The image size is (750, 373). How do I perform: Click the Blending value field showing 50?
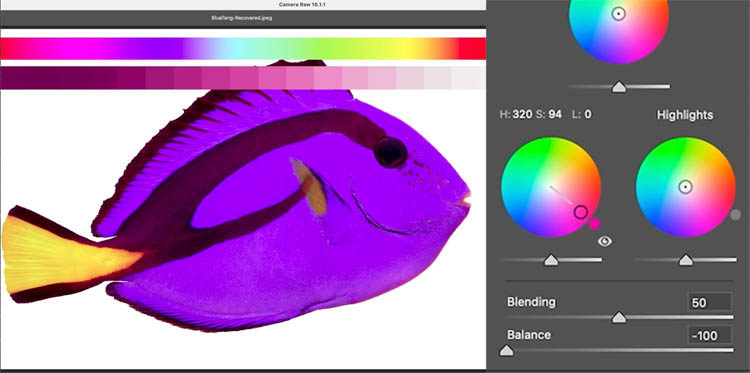[x=709, y=303]
